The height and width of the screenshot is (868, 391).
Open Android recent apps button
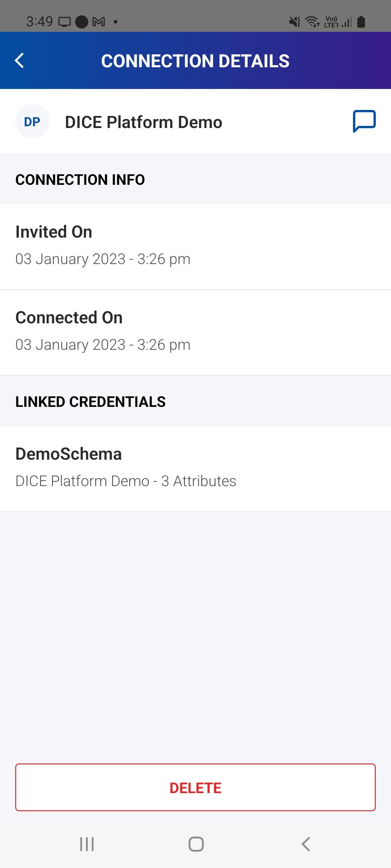[87, 844]
